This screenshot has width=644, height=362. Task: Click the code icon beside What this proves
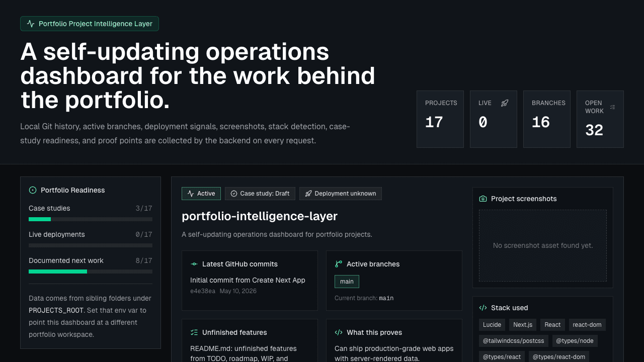tap(339, 332)
